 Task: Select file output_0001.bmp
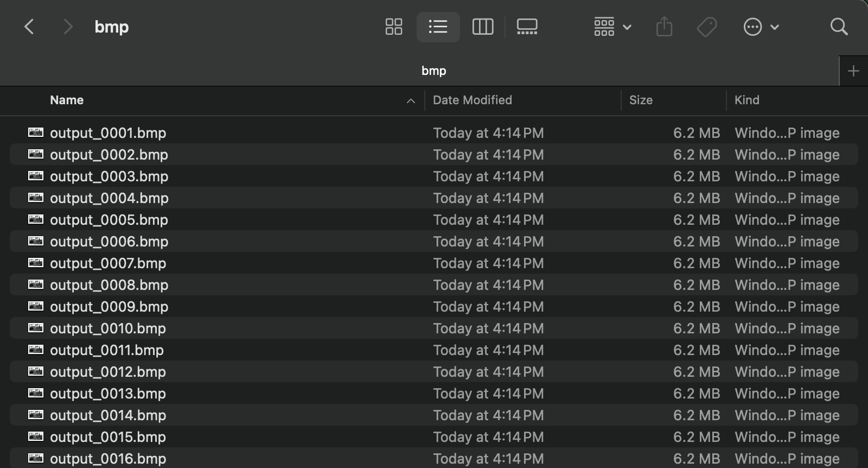tap(108, 133)
